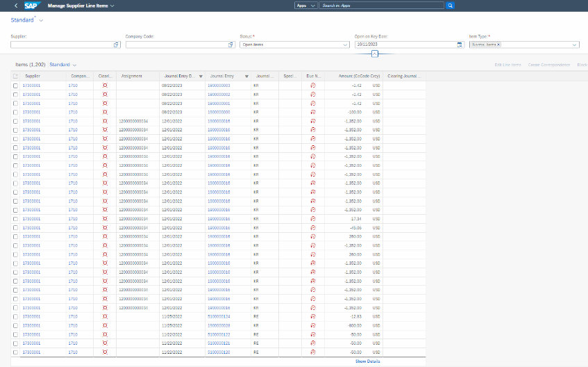Click sort arrow on Journal Entry Date column
This screenshot has height=367, width=588.
point(201,76)
